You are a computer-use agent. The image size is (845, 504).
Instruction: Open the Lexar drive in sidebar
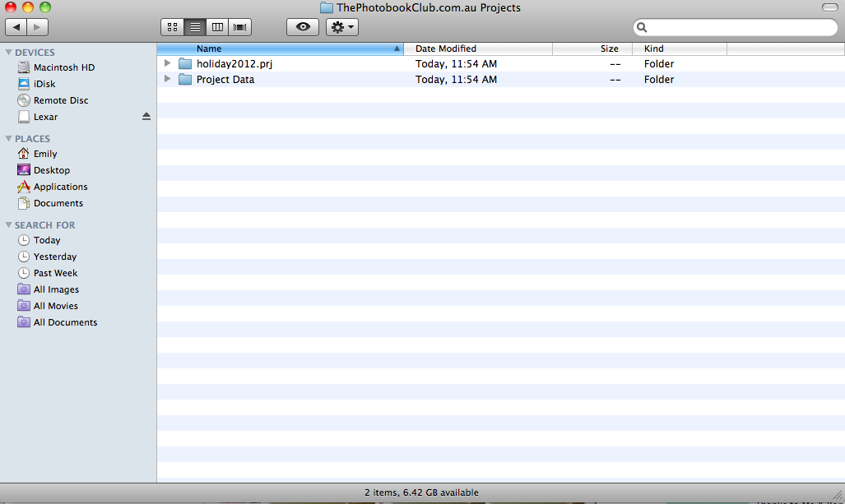coord(38,117)
